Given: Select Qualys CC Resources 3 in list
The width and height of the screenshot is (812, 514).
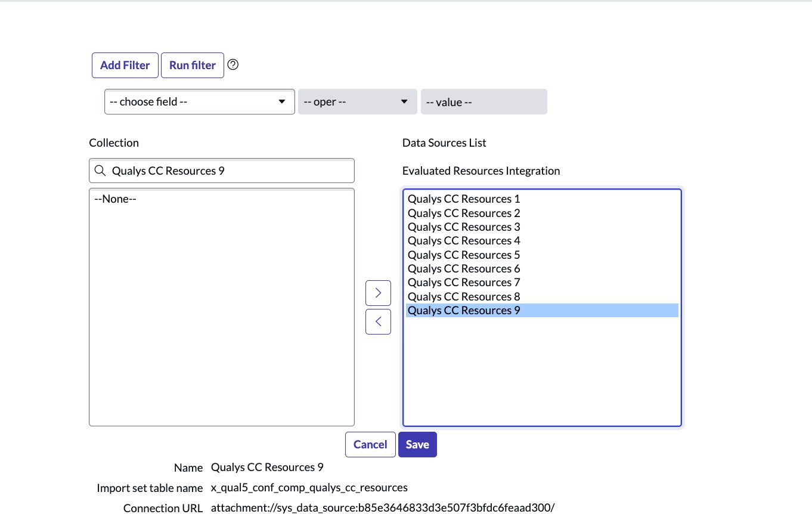Looking at the screenshot, I should coord(542,227).
